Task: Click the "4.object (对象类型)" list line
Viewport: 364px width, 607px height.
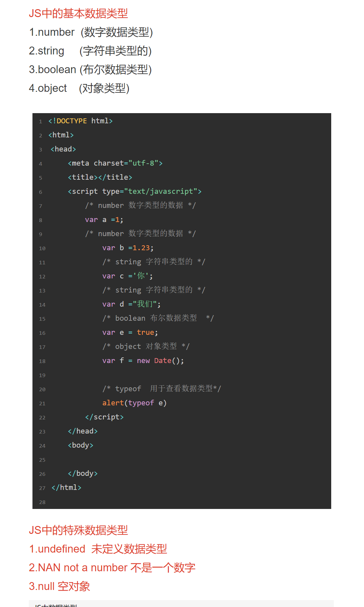Action: tap(79, 88)
